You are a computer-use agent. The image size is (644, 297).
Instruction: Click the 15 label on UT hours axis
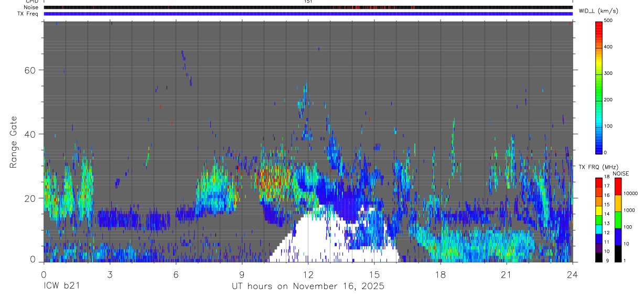tap(374, 274)
